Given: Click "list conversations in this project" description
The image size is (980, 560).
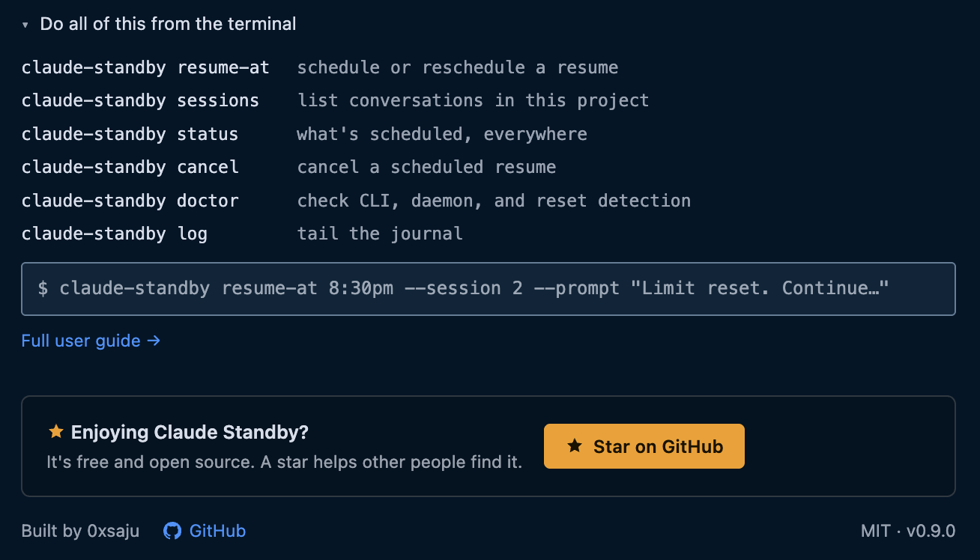Looking at the screenshot, I should 474,100.
